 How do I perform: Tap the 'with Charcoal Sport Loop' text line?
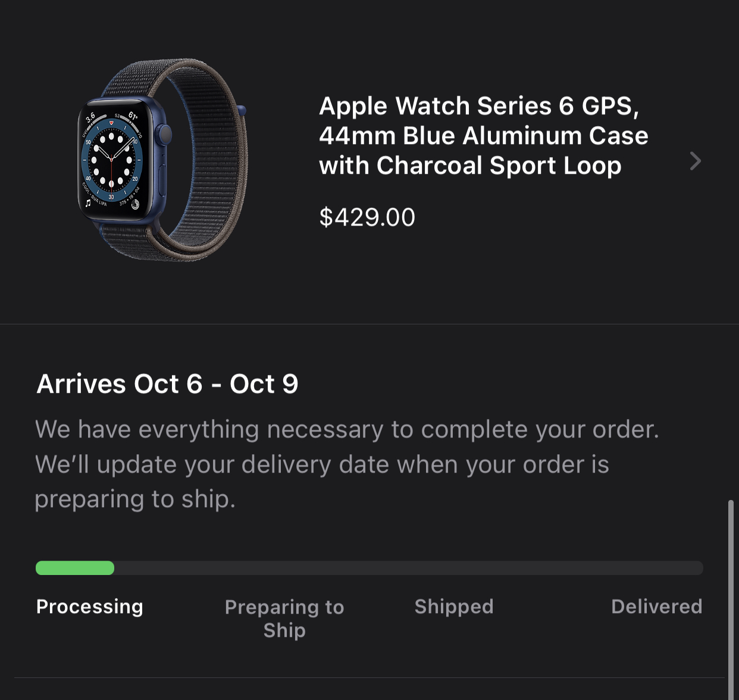click(x=470, y=166)
